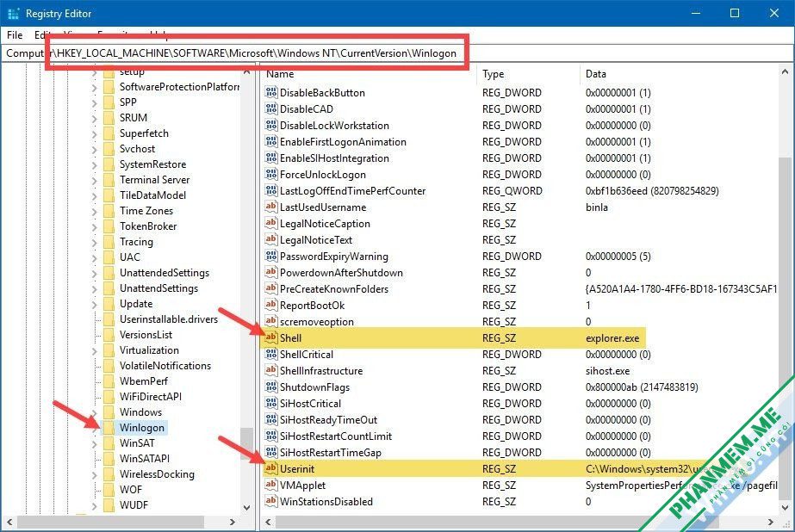Click the icon beside ShutdownFlags
Viewport: 795px width, 532px height.
271,387
